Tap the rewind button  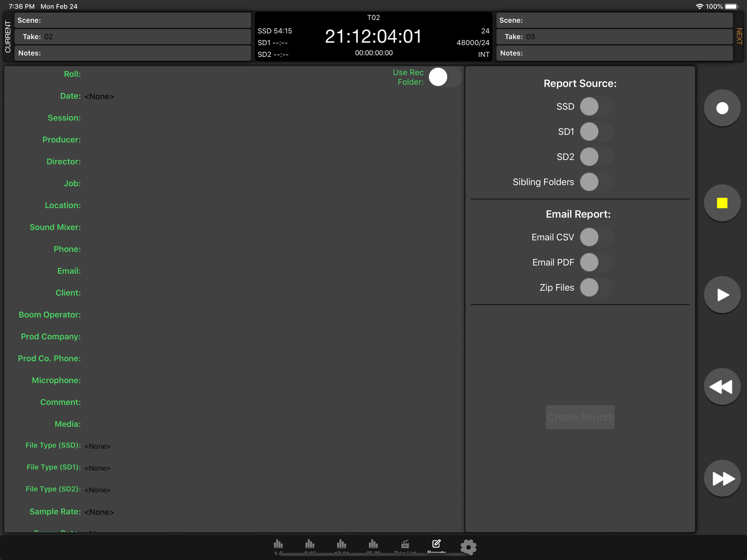coord(722,387)
